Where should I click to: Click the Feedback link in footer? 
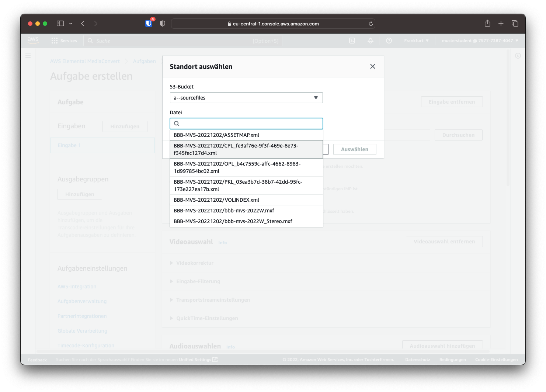point(37,360)
